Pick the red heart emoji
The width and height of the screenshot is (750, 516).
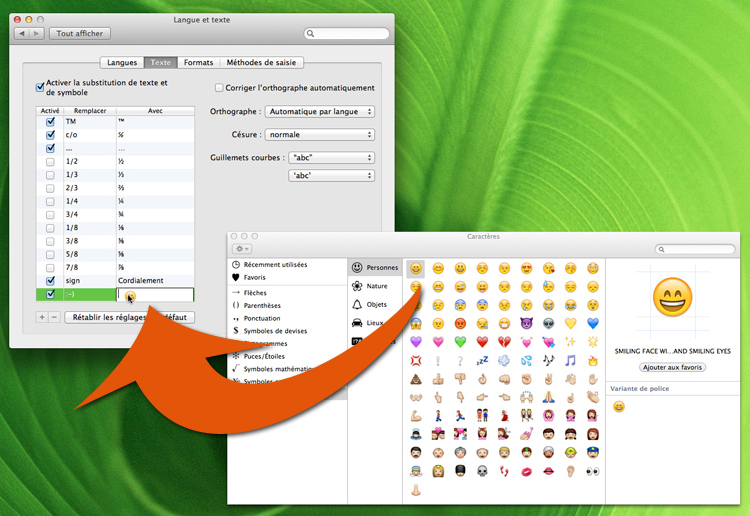pyautogui.click(x=482, y=342)
